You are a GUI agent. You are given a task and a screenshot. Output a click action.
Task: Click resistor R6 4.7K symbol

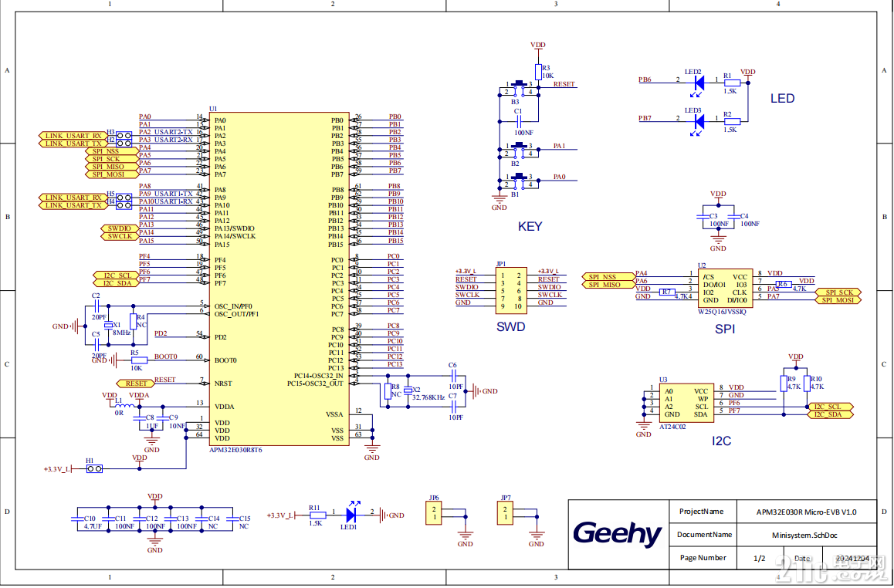[x=784, y=284]
